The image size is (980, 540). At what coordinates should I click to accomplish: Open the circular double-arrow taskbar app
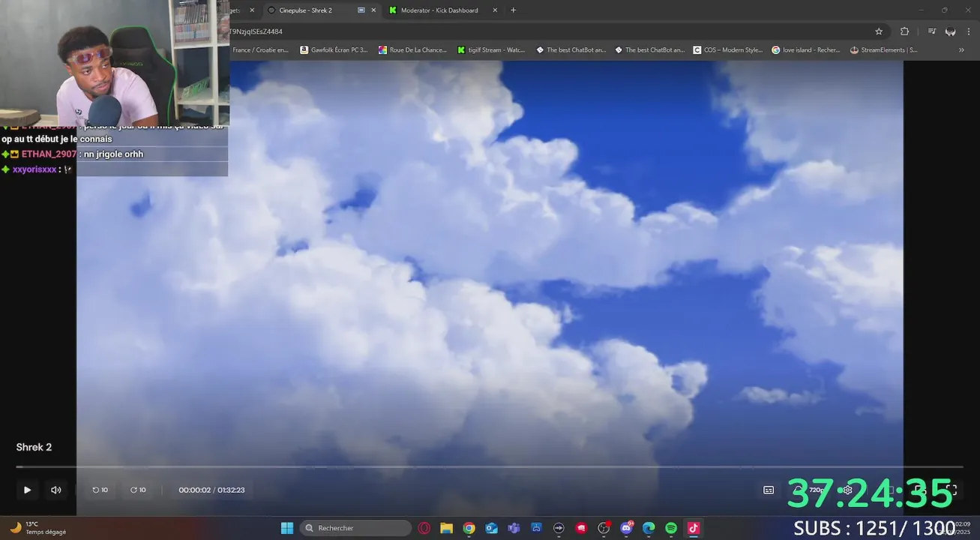point(559,528)
